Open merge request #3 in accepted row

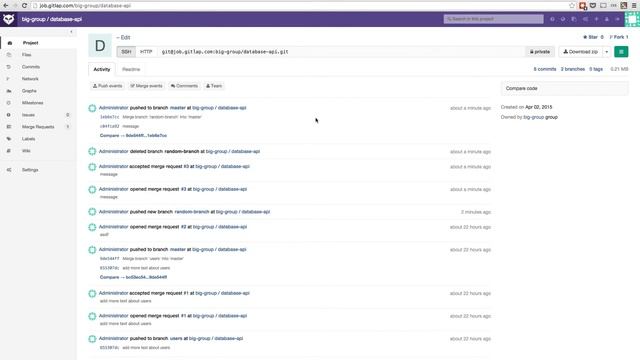pyautogui.click(x=186, y=167)
